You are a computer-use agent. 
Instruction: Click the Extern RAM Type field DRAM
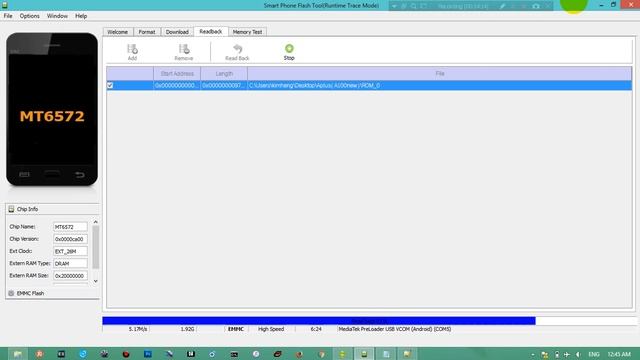[x=70, y=263]
